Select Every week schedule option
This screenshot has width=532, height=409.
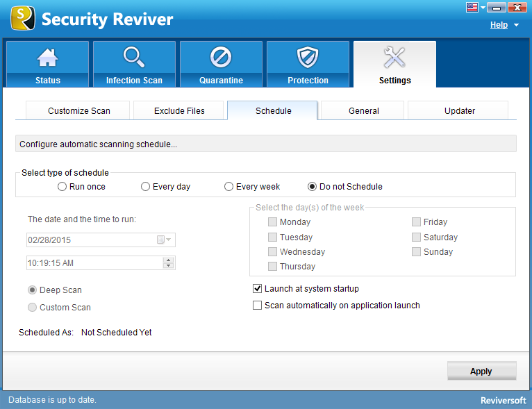(228, 187)
